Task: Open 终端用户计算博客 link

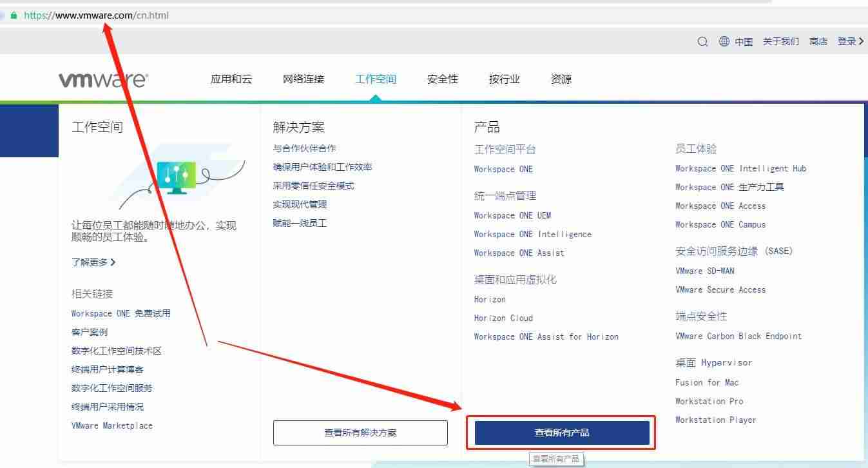Action: point(108,369)
